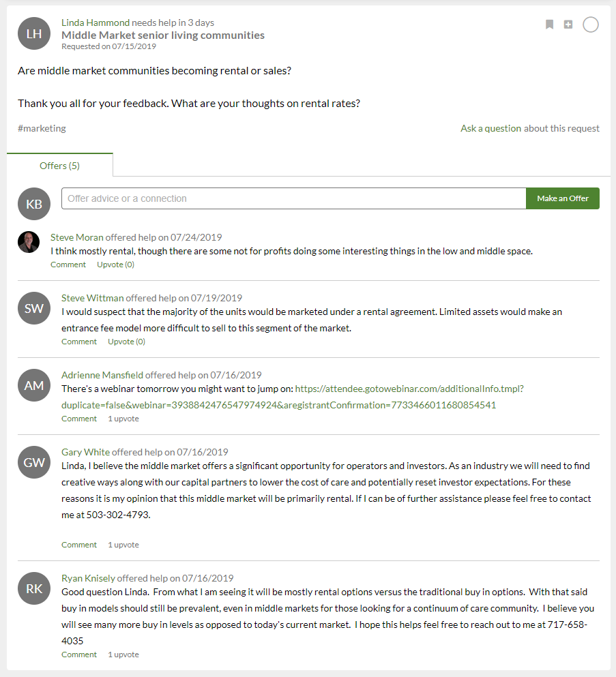
Task: Comment on Gary White's offer
Action: tap(79, 545)
